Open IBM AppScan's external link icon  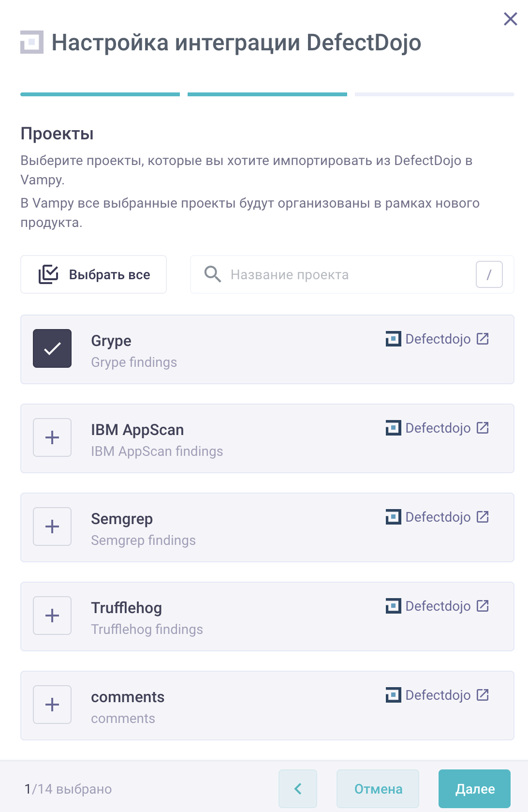pos(483,428)
